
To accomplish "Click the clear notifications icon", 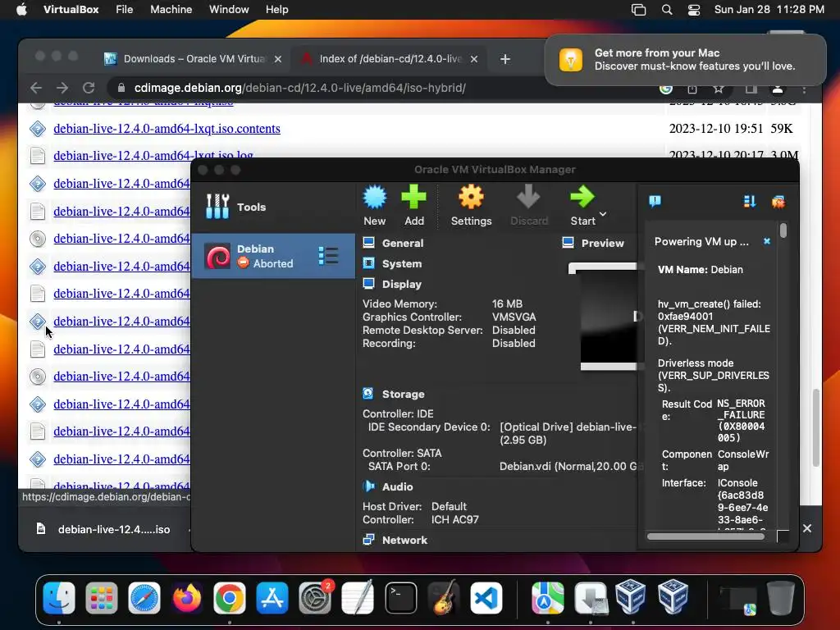I will pos(778,202).
